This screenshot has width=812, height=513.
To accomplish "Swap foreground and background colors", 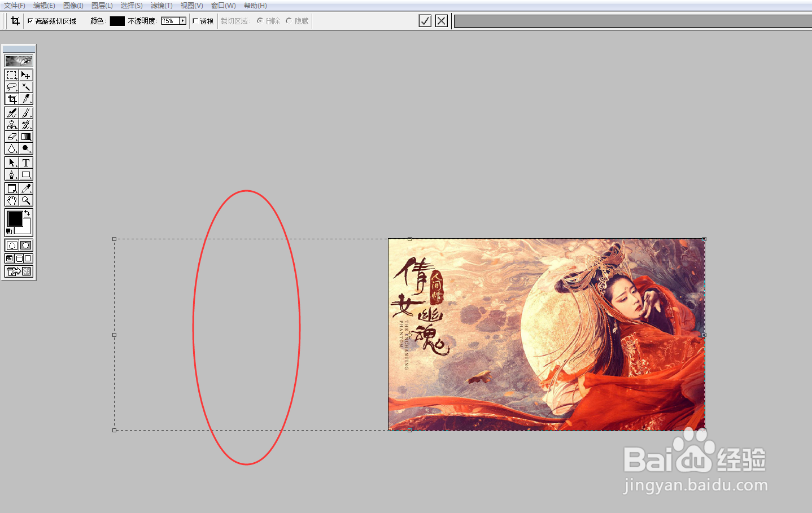I will coord(27,213).
